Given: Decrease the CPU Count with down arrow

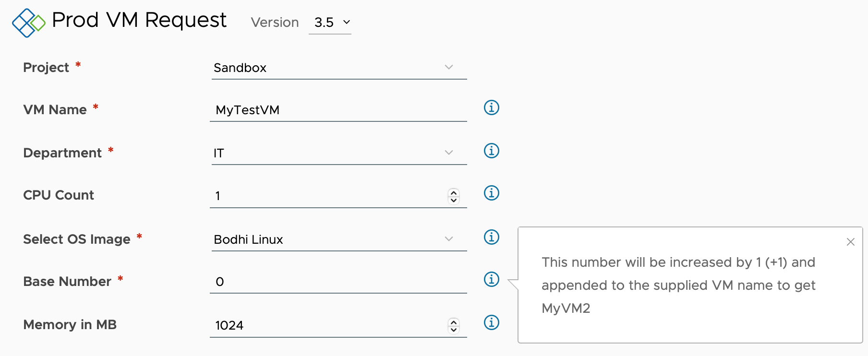Looking at the screenshot, I should pyautogui.click(x=454, y=200).
